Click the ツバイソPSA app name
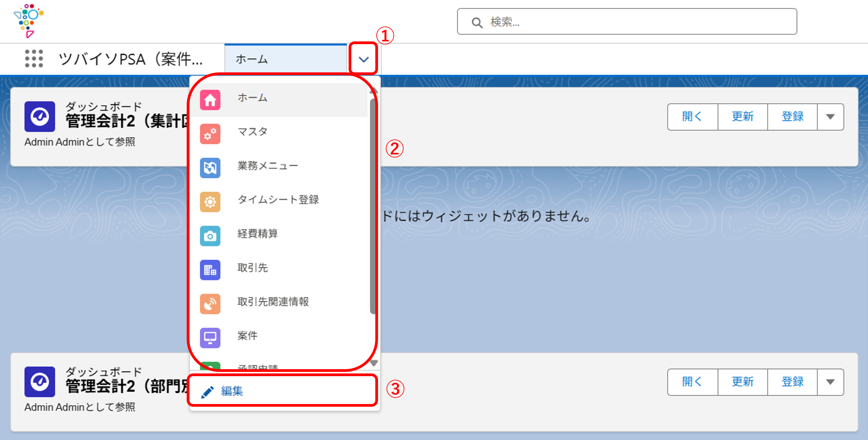The width and height of the screenshot is (868, 440). point(131,59)
